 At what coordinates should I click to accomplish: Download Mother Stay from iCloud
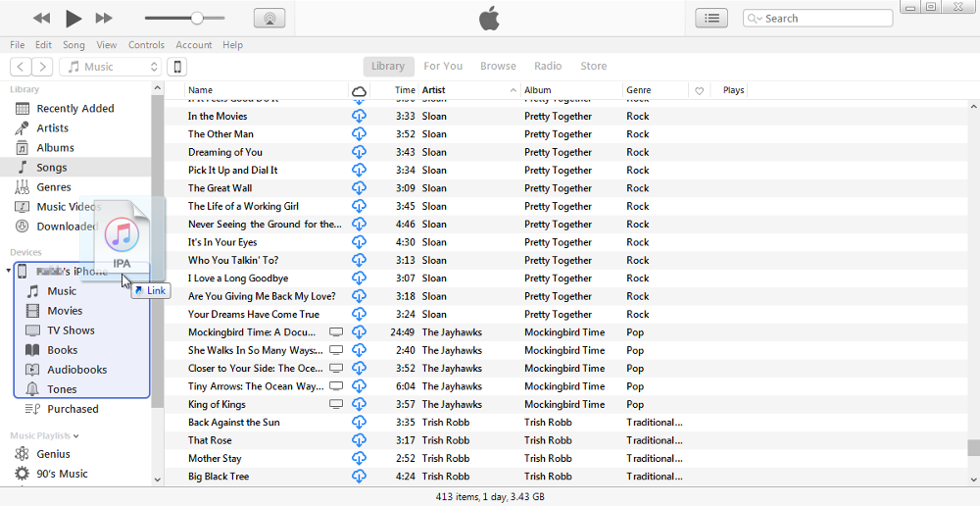tap(359, 459)
